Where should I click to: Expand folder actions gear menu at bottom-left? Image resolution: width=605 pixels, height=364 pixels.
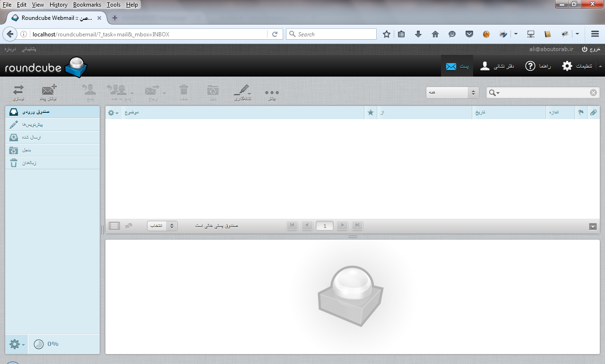(x=17, y=344)
